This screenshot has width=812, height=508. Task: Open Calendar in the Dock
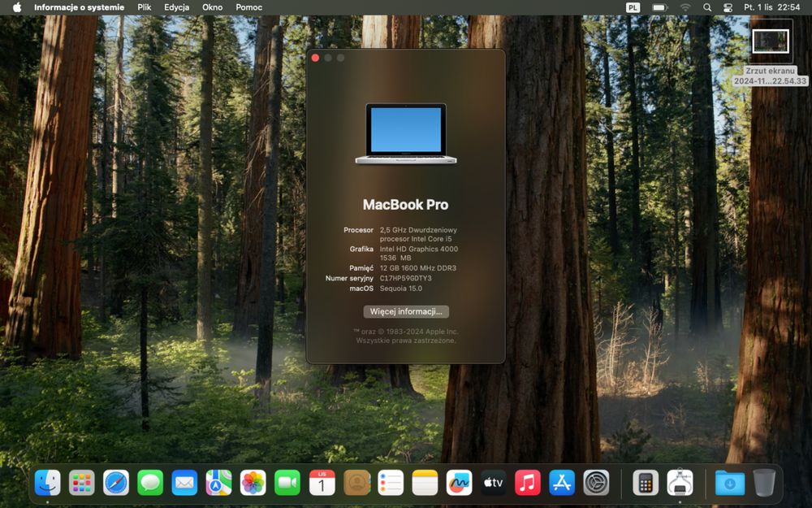[x=322, y=483]
